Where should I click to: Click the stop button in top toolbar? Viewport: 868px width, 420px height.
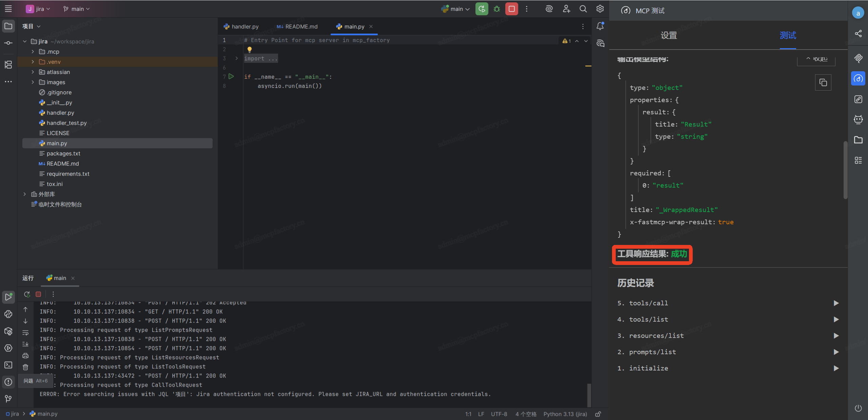511,9
